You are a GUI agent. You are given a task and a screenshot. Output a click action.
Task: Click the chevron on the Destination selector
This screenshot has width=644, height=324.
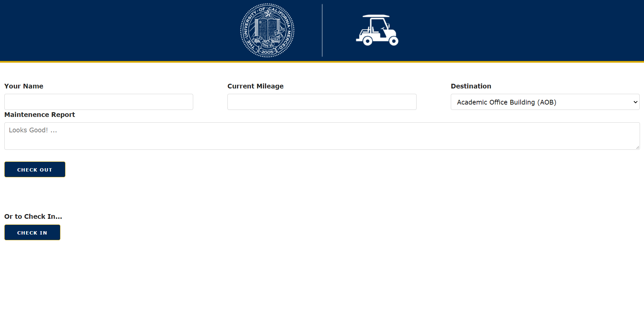[635, 102]
